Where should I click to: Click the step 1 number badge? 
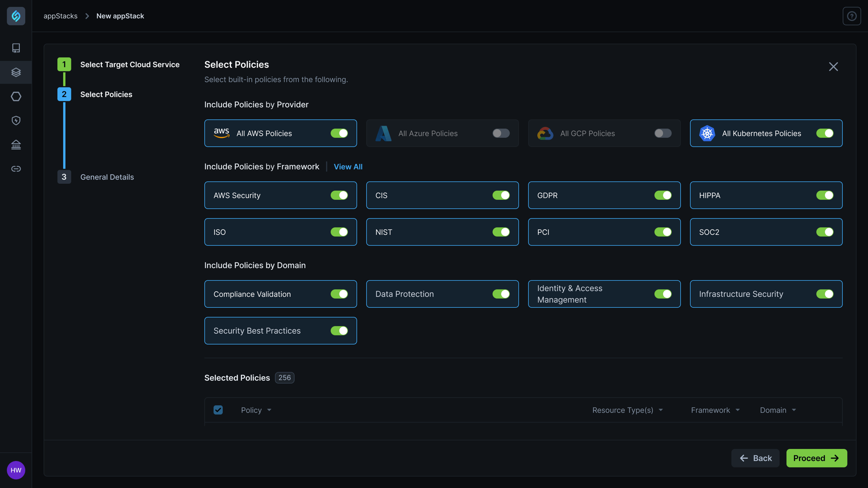tap(64, 64)
